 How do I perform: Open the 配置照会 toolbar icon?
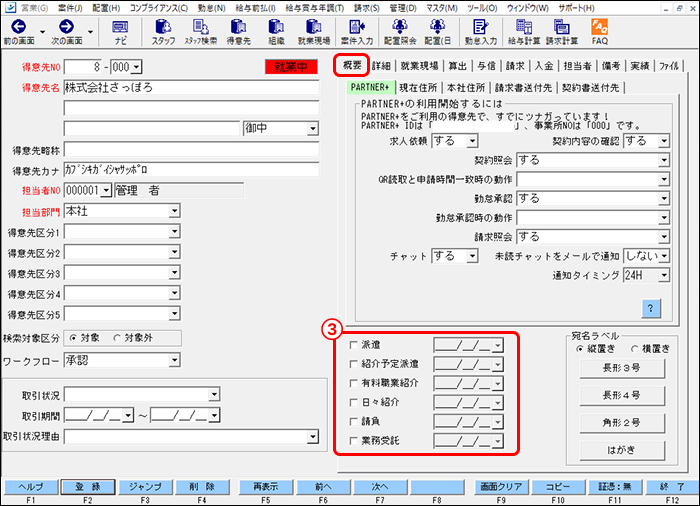click(x=400, y=32)
